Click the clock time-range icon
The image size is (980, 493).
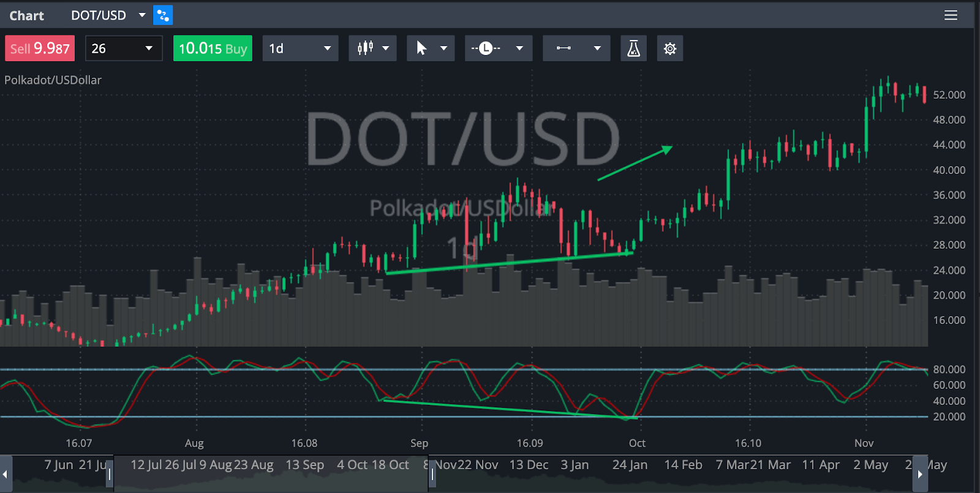point(486,48)
